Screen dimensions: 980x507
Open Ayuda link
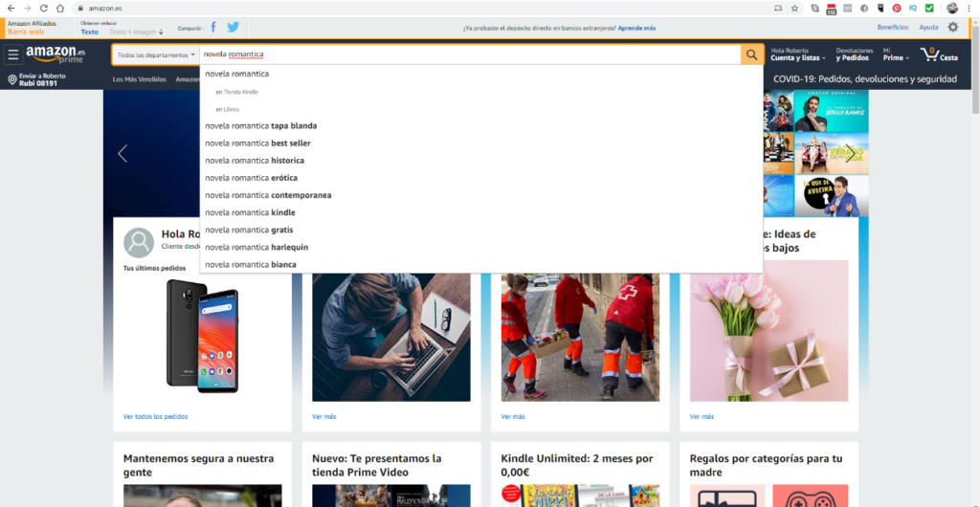[928, 28]
